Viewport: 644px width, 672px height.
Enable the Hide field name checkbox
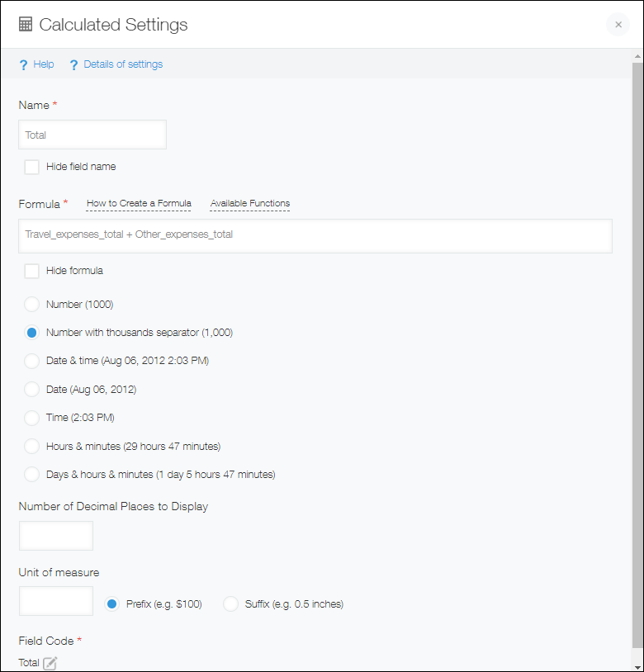[31, 167]
